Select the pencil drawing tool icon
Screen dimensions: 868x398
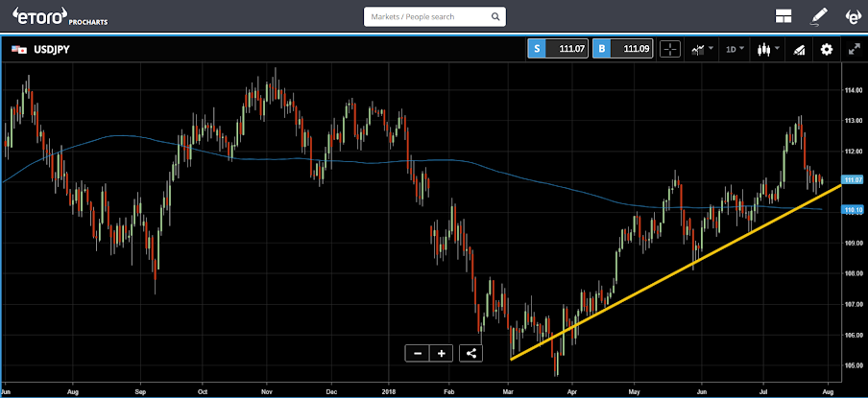[x=818, y=17]
